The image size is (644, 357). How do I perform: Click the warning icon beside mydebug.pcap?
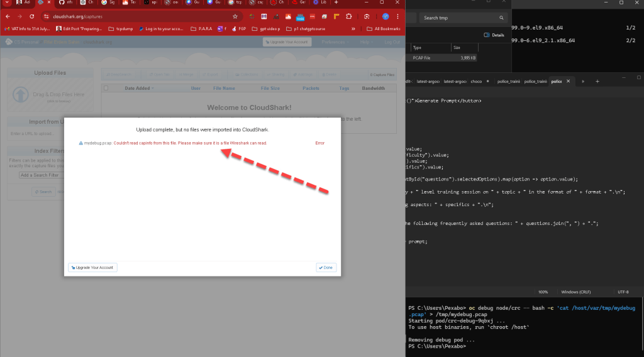tap(81, 143)
